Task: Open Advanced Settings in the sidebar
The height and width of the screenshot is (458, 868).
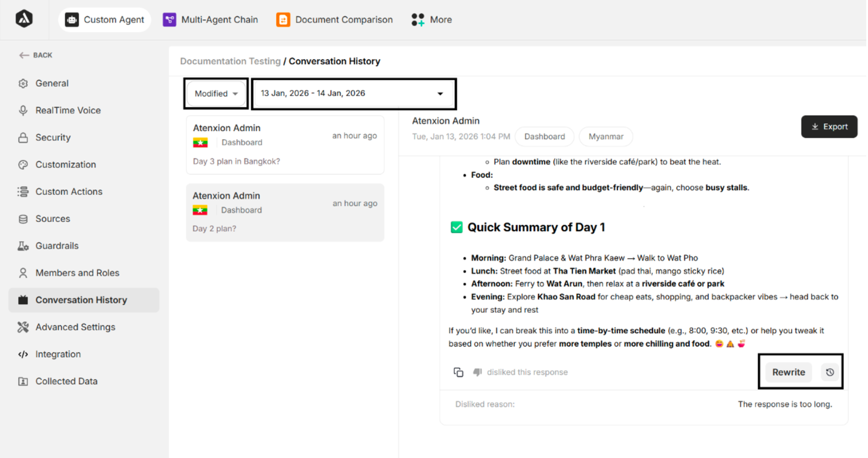Action: click(x=75, y=327)
